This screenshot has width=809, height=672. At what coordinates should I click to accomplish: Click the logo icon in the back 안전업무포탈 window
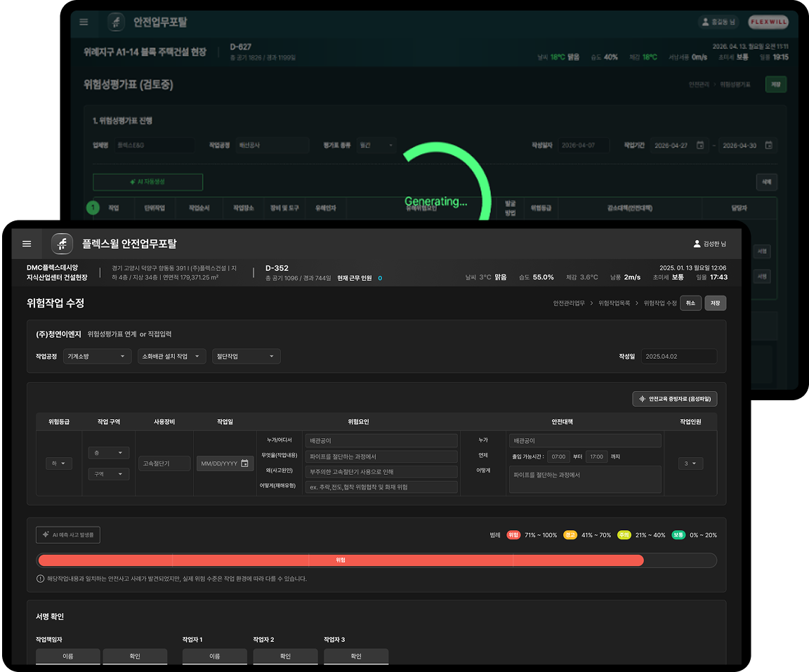(x=116, y=22)
